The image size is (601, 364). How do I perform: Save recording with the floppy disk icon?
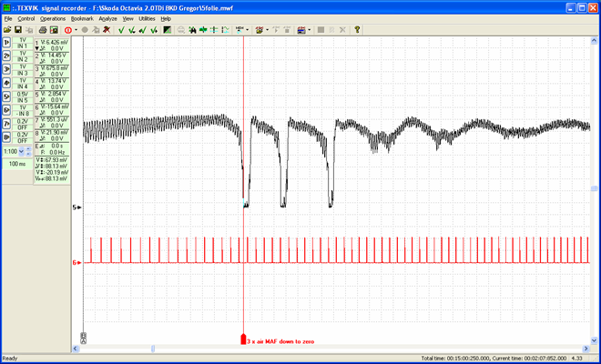(x=17, y=29)
